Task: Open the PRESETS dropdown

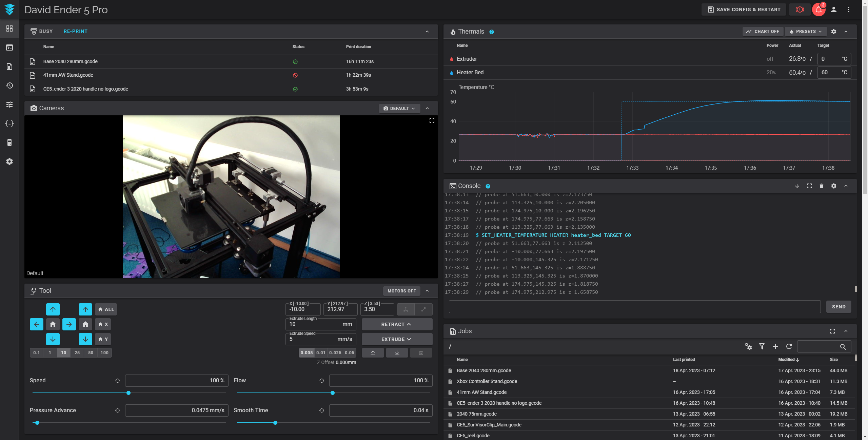Action: pyautogui.click(x=806, y=32)
